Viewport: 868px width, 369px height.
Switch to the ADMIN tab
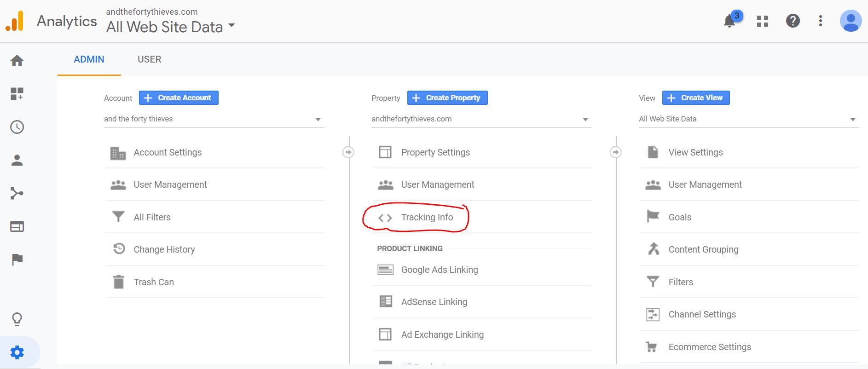pyautogui.click(x=89, y=59)
